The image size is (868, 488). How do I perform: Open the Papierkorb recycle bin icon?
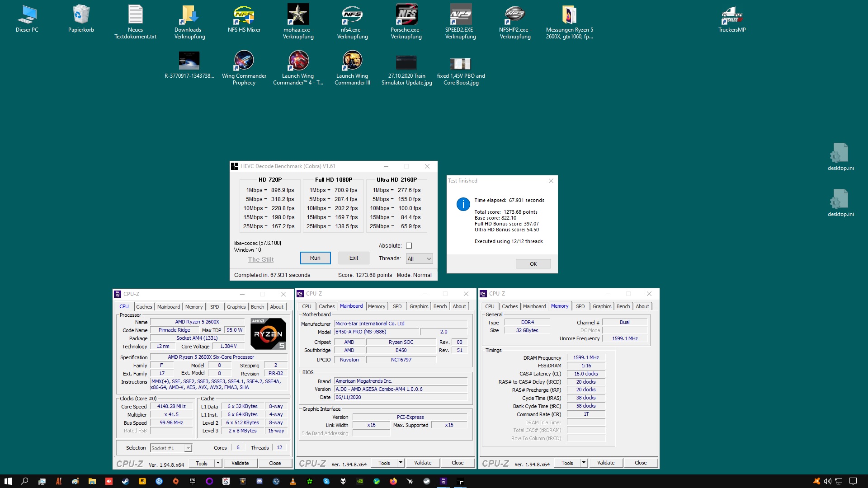[x=81, y=19]
